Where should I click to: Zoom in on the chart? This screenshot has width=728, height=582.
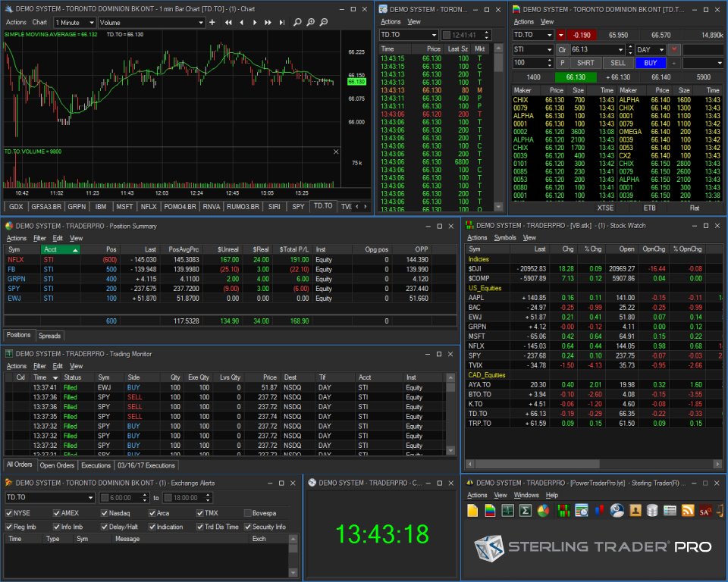click(311, 22)
